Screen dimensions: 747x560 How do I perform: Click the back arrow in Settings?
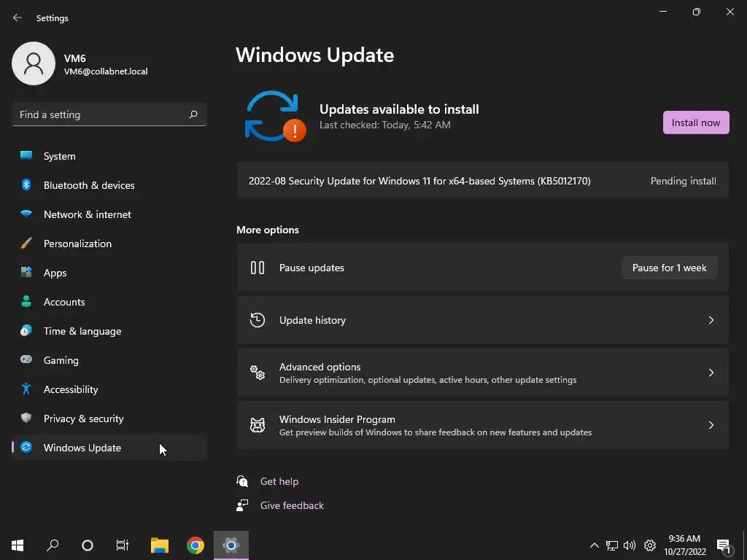(18, 17)
